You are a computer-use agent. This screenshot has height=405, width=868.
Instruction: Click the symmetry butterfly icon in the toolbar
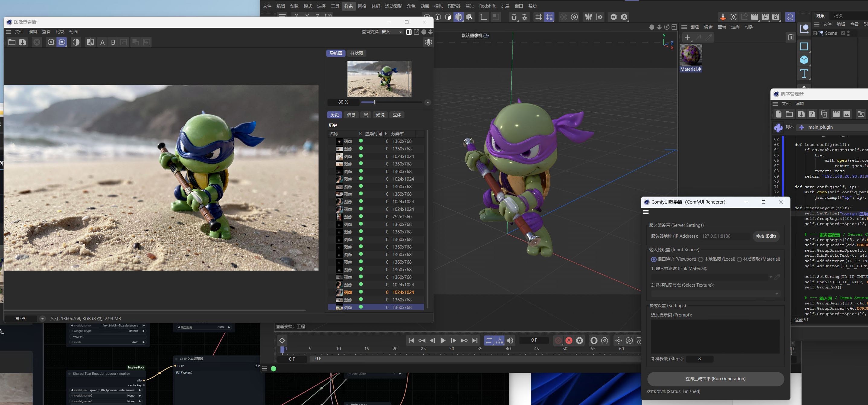coord(588,17)
